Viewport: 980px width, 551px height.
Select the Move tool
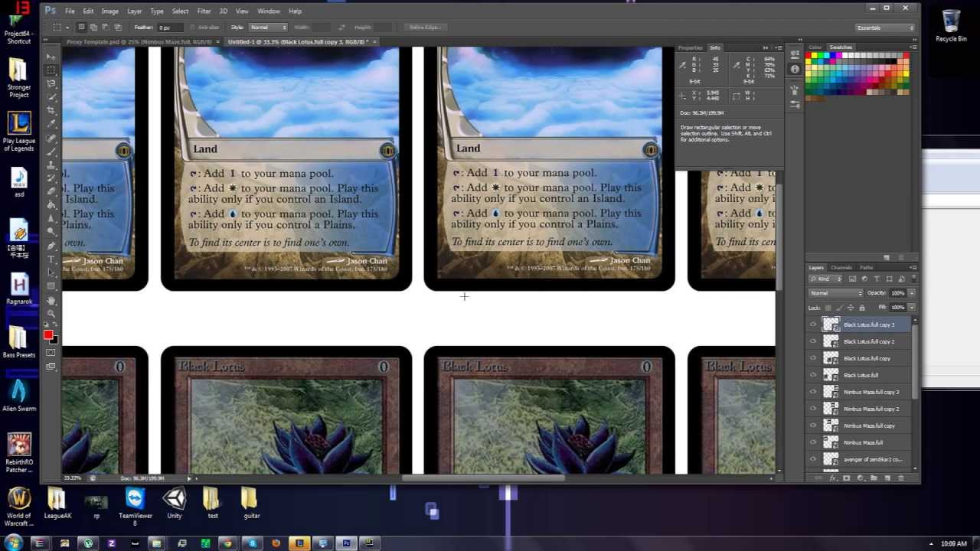[x=51, y=57]
